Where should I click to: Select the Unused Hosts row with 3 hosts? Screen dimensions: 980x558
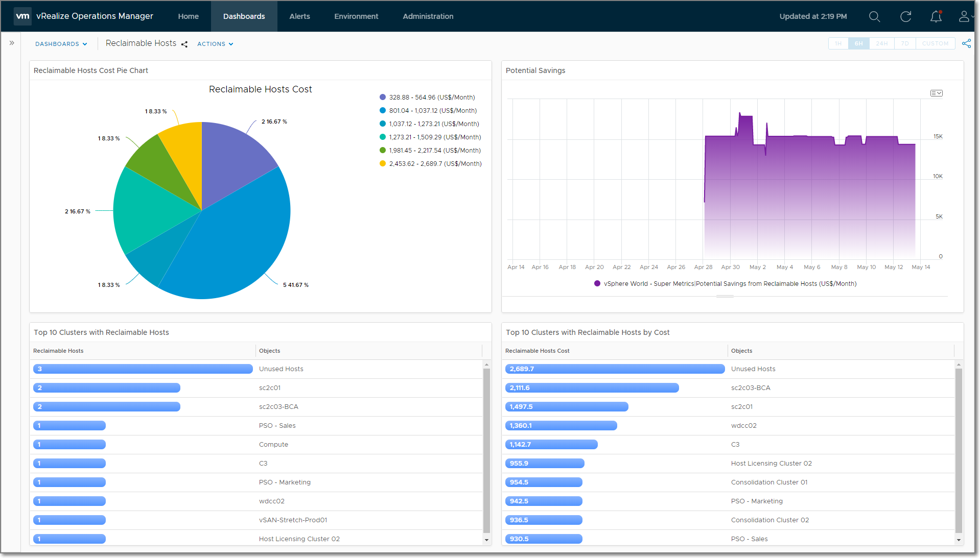click(x=256, y=369)
